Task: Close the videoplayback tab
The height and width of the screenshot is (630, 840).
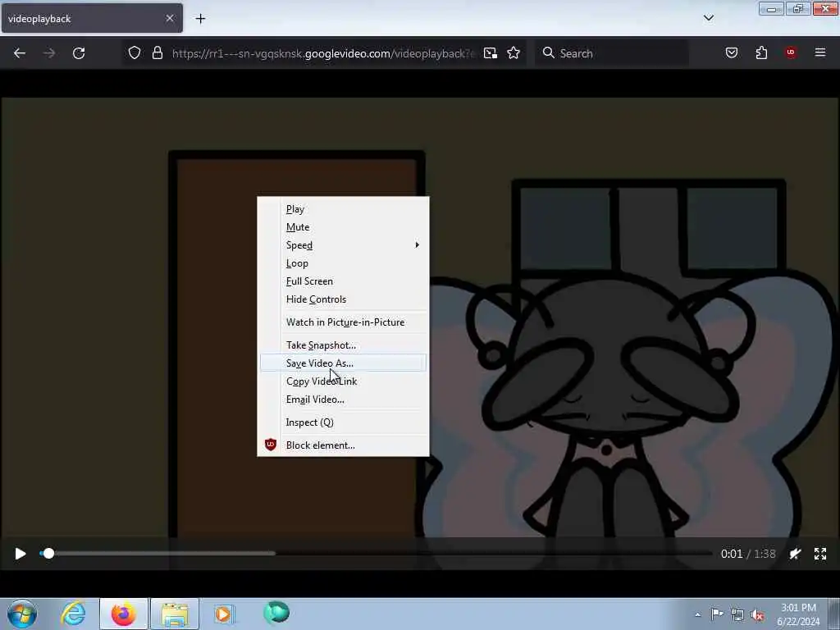Action: 170,18
